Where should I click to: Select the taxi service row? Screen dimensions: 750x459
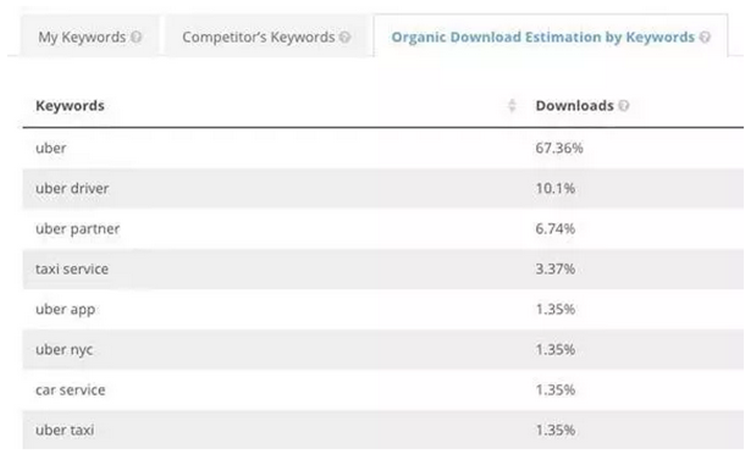72,269
